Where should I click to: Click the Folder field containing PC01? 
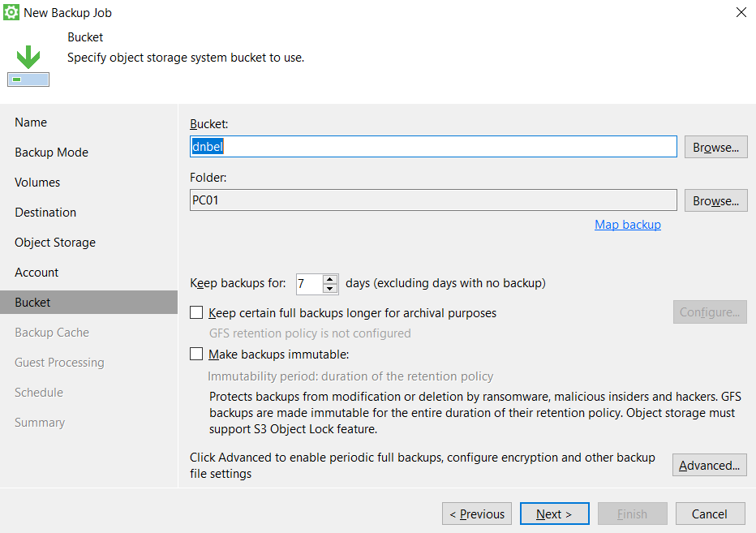433,200
